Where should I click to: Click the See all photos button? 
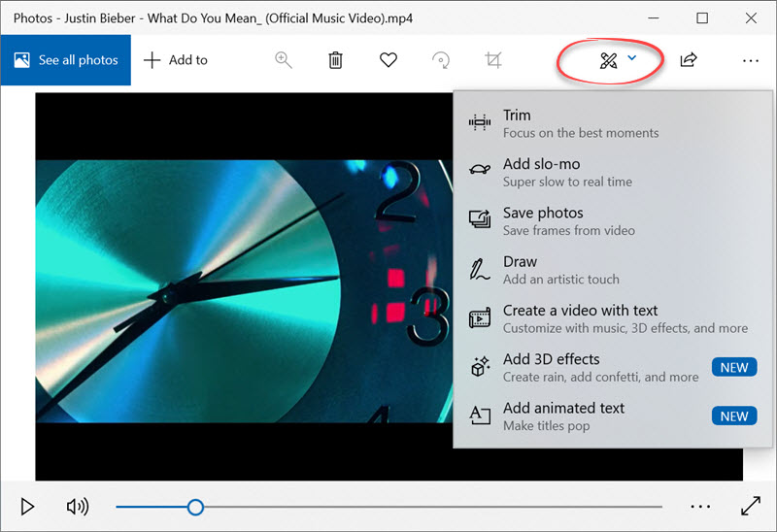(65, 60)
